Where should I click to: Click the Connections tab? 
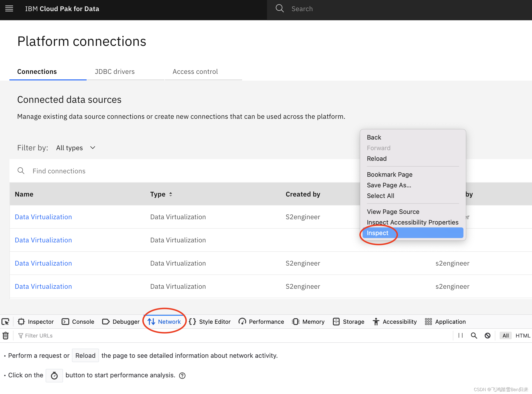click(x=37, y=72)
